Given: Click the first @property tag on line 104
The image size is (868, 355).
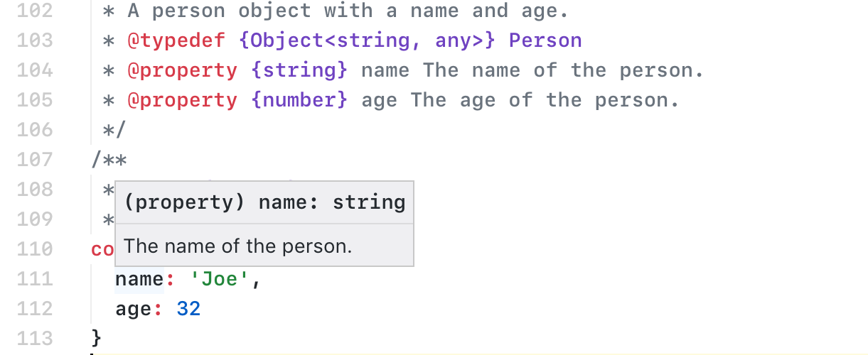Looking at the screenshot, I should tap(183, 70).
